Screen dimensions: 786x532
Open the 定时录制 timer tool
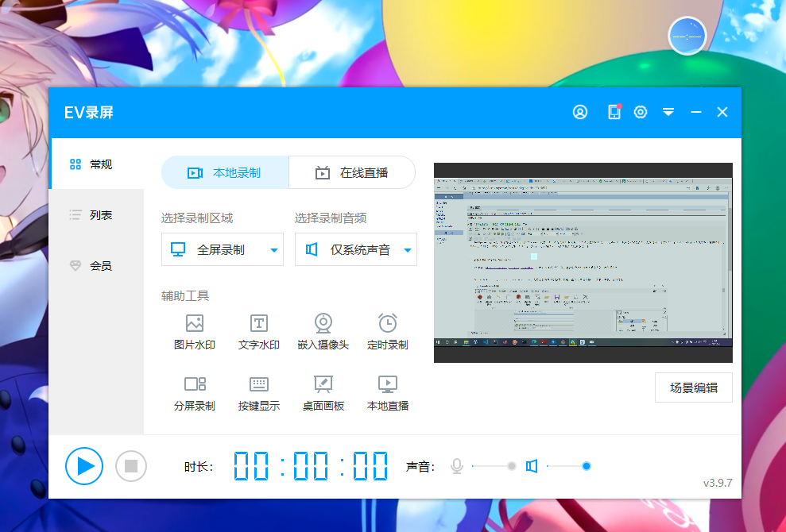coord(388,332)
